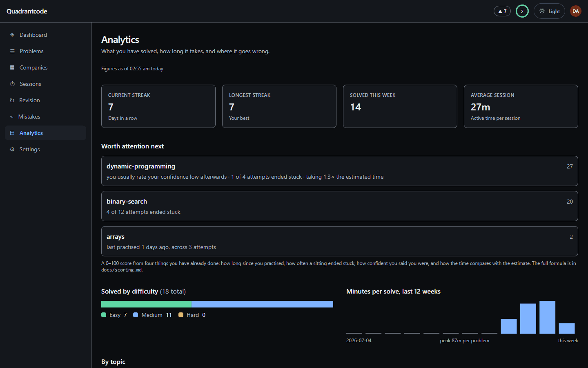Click the 'Figures as of 02:55 am today' text
Viewport: 588px width, 368px height.
[x=132, y=69]
